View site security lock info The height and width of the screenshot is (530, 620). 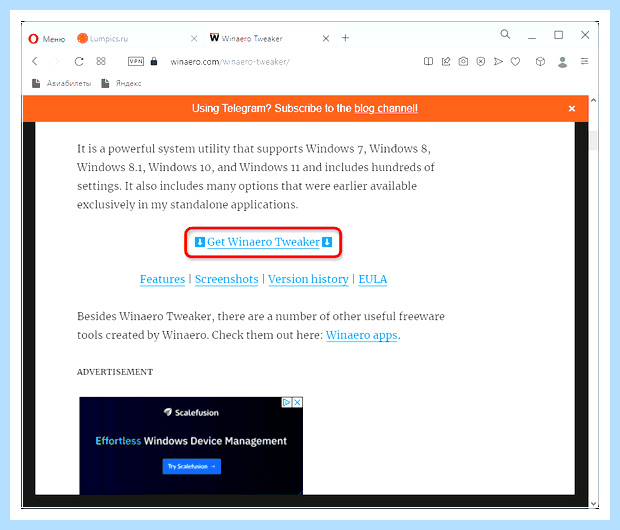click(x=154, y=61)
